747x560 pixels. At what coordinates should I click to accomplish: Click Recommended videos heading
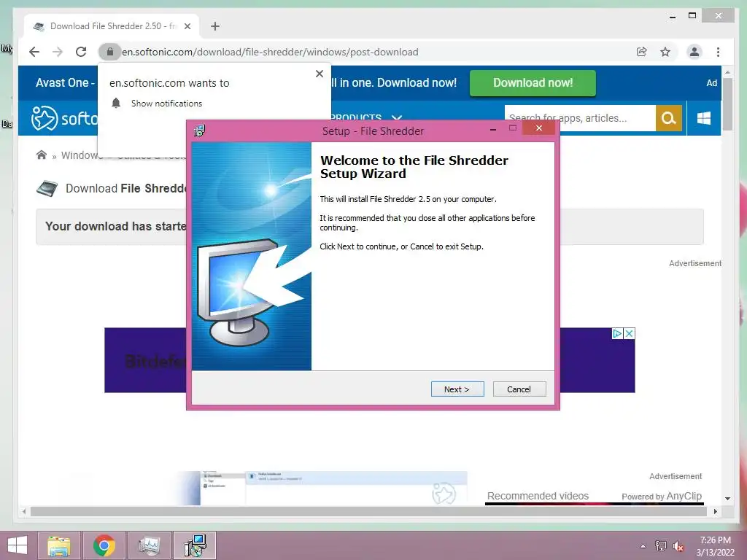pos(538,496)
